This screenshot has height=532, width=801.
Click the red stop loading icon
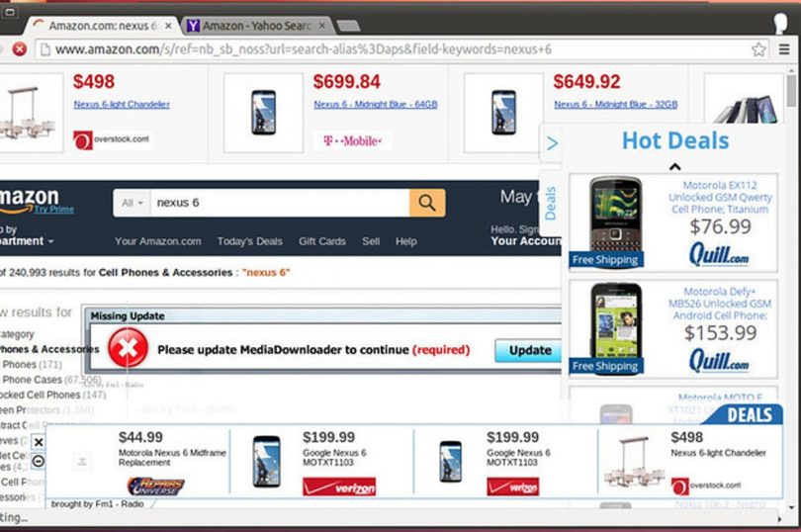coord(20,49)
